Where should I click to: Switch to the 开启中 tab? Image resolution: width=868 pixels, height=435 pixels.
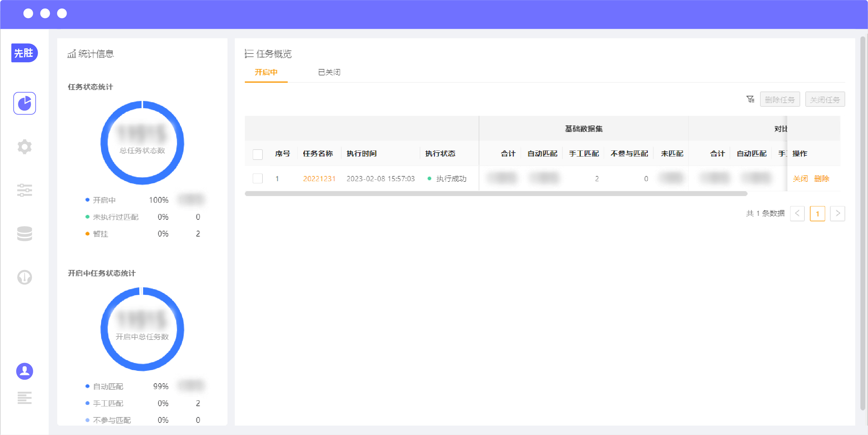(266, 72)
